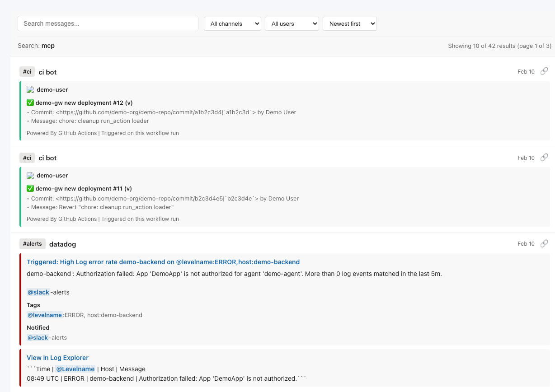Viewport: 555px width, 392px height.
Task: Click 'ci bot' name on deployment #11 message
Action: click(x=47, y=158)
